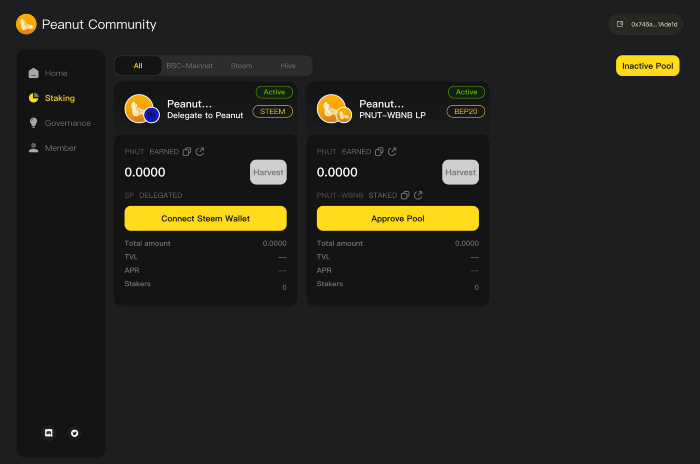Copy PNUT address in Steem delegate card

(x=187, y=152)
